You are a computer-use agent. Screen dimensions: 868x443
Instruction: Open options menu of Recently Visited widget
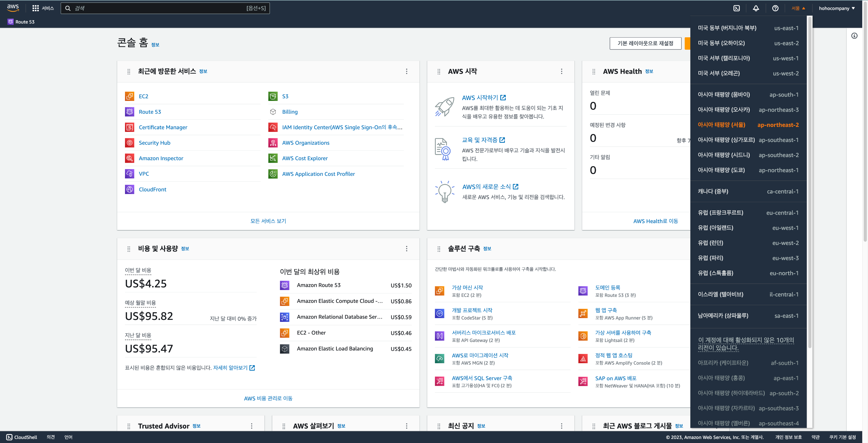407,71
